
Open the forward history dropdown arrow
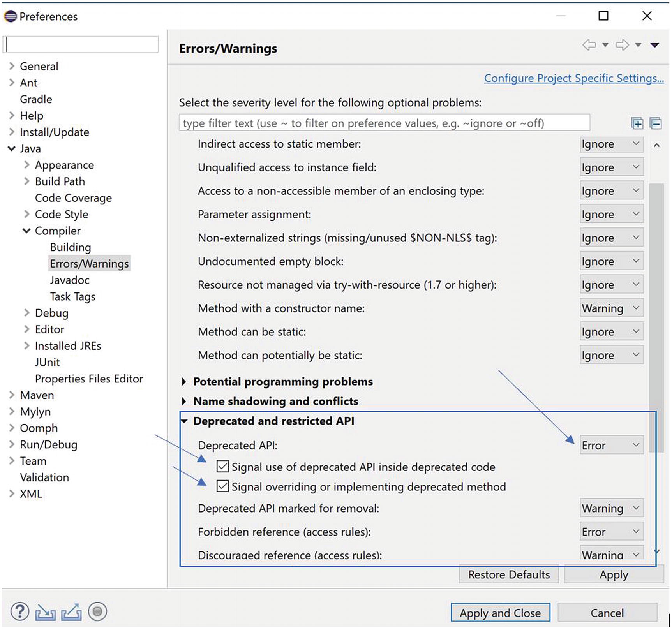pos(638,45)
